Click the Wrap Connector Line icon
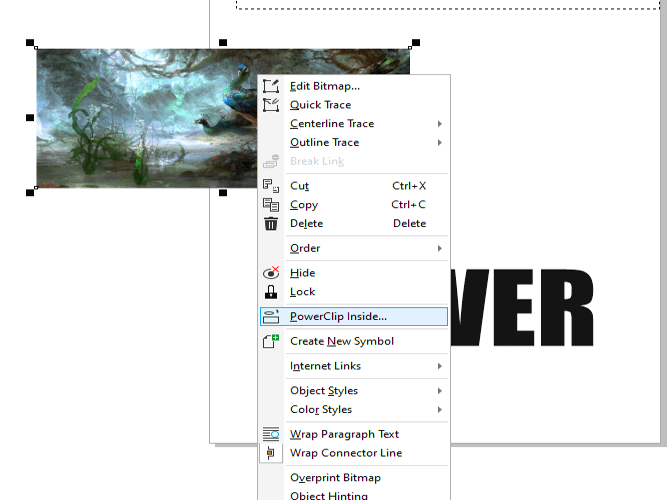This screenshot has width=668, height=502. click(271, 453)
